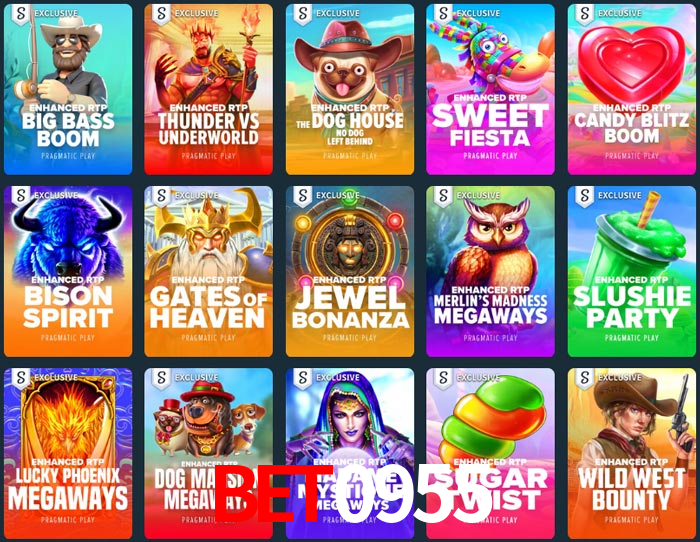The height and width of the screenshot is (542, 700).
Task: Launch the Jewel Bonanza slot tile
Action: tap(350, 271)
